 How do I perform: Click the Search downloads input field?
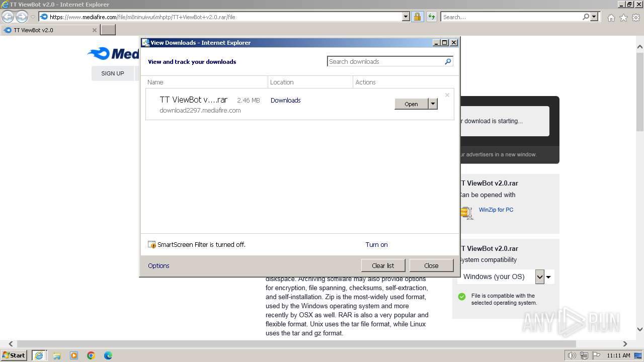385,61
